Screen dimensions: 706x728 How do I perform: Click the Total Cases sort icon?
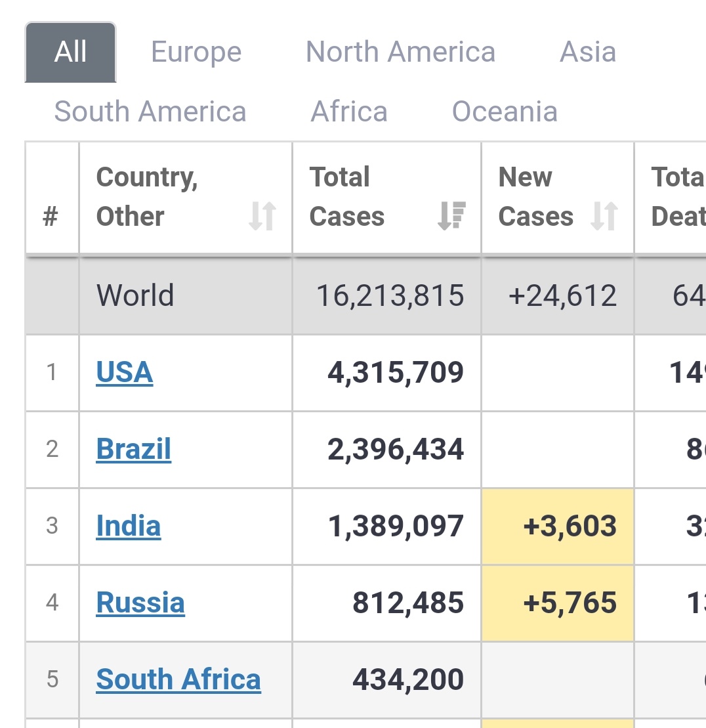[451, 216]
